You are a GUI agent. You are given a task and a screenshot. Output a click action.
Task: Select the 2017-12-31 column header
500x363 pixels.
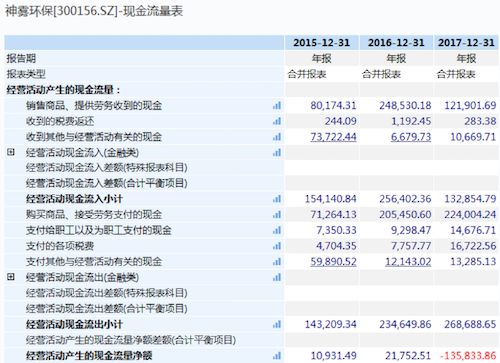466,43
